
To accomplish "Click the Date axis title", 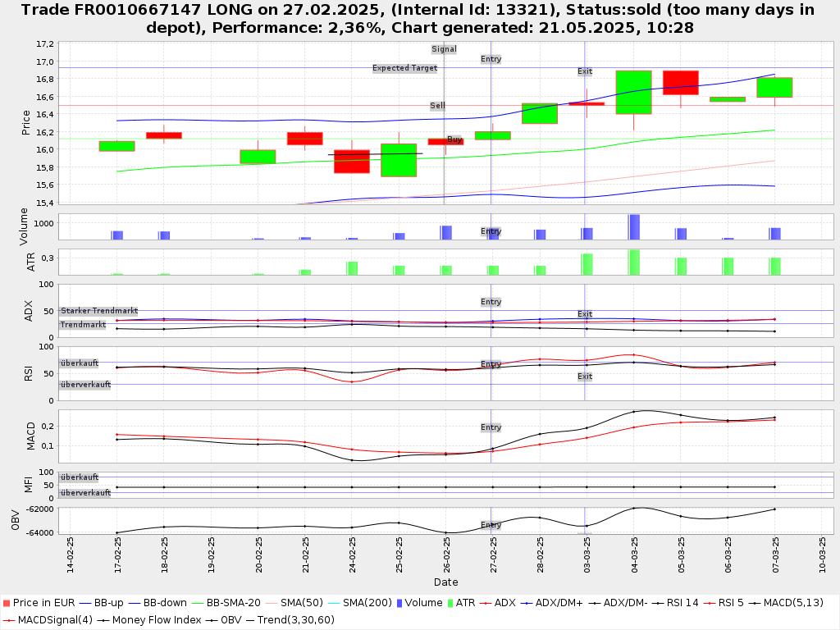I will point(445,582).
